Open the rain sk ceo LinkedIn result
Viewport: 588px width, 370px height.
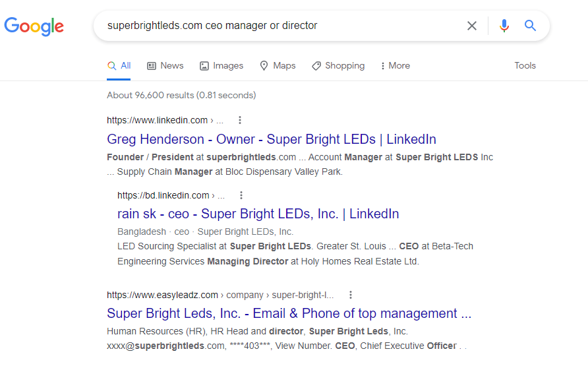pos(258,214)
